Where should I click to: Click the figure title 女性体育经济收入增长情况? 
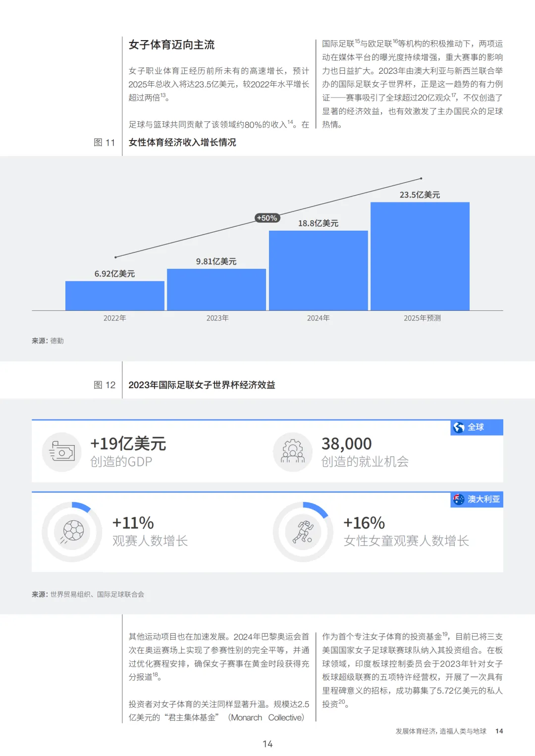pyautogui.click(x=182, y=143)
